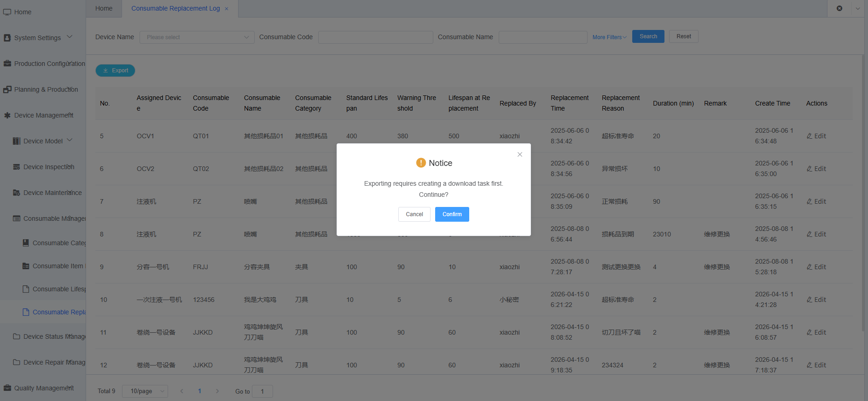Open Device Inspection submenu

(x=43, y=167)
